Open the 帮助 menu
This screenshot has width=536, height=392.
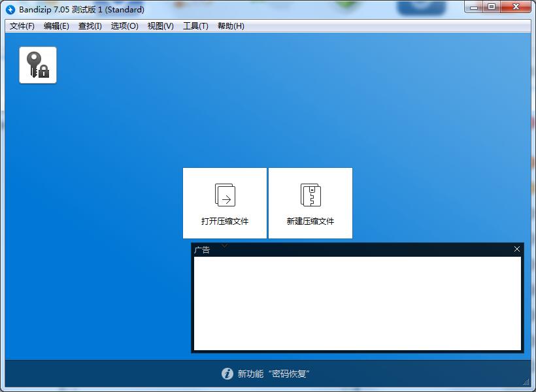(x=229, y=26)
